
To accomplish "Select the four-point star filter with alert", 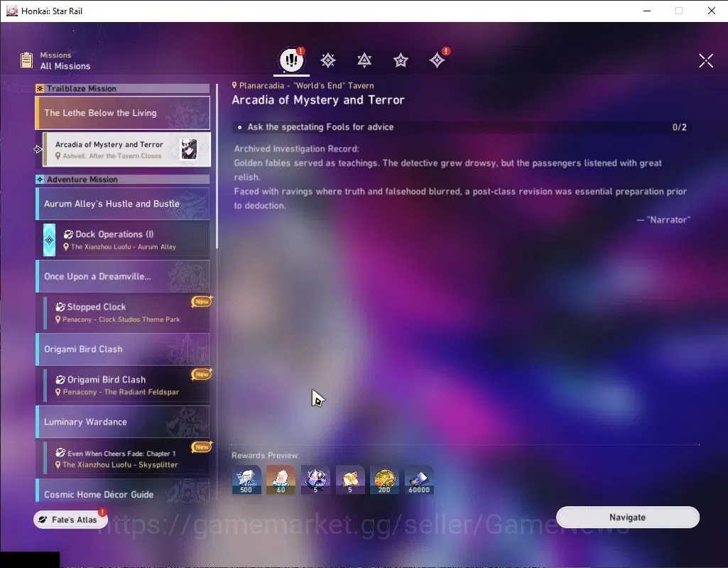I will 438,60.
